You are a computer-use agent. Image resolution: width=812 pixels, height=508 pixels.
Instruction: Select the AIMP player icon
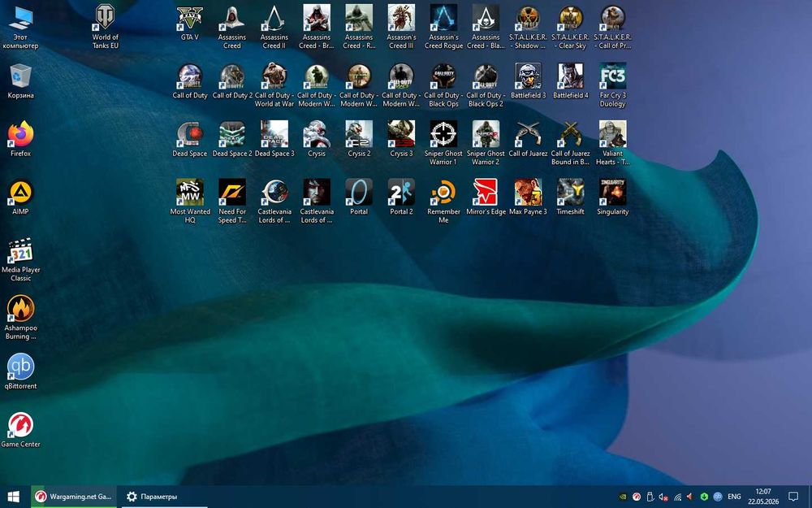click(x=21, y=198)
